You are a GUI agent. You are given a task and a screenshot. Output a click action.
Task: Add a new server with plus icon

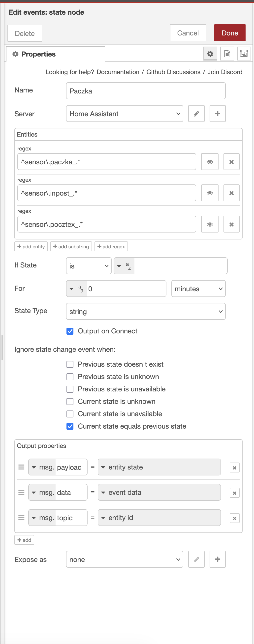217,114
